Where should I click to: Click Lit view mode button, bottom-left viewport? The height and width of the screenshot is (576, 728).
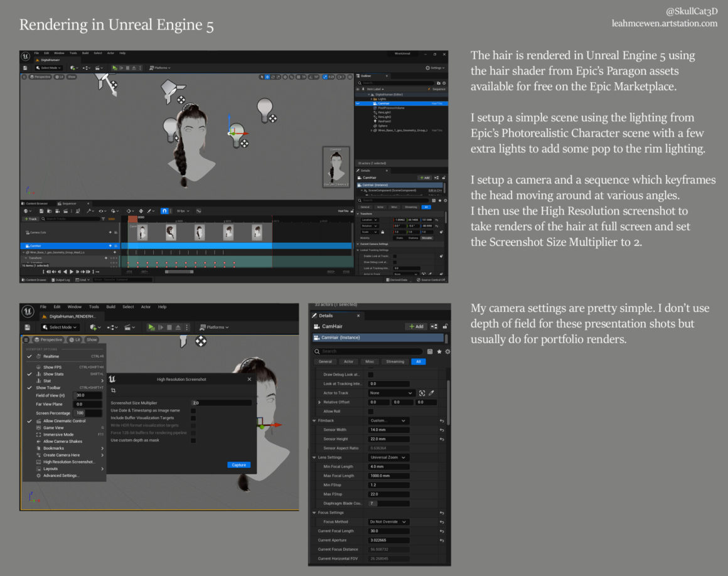(75, 339)
